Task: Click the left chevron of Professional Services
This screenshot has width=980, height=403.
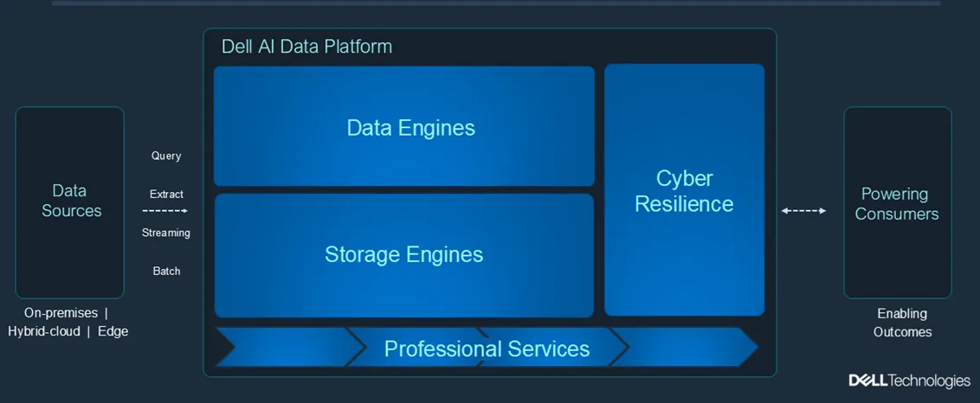Action: [x=286, y=349]
